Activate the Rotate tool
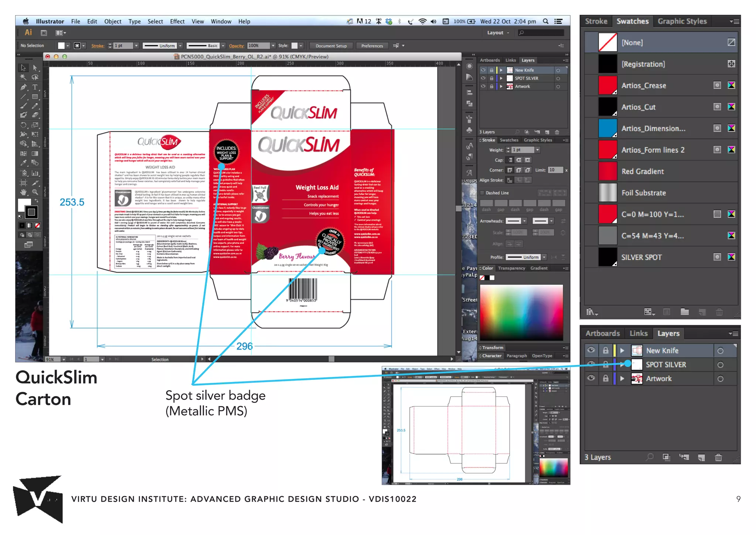The width and height of the screenshot is (756, 535). coord(23,125)
